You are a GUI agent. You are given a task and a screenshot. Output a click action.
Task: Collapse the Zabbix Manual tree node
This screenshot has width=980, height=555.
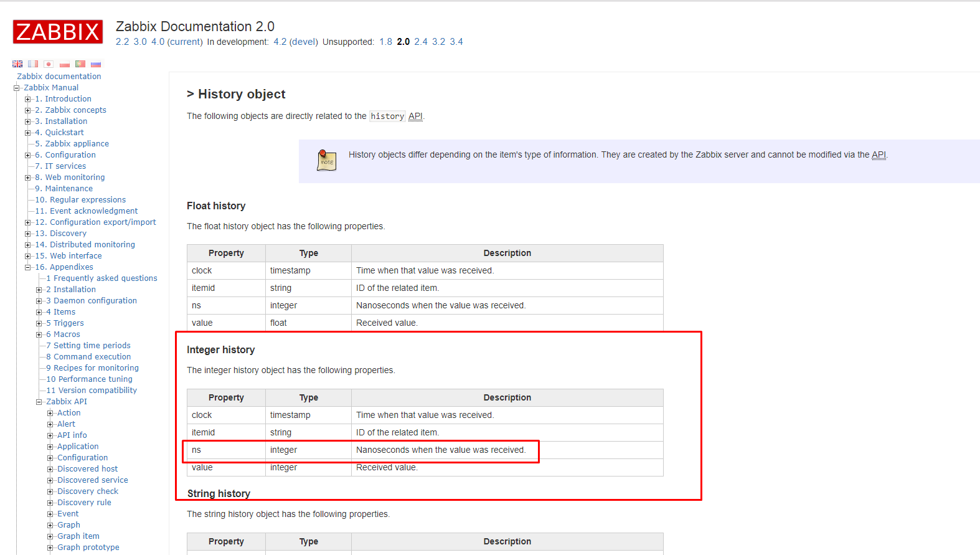click(x=17, y=88)
